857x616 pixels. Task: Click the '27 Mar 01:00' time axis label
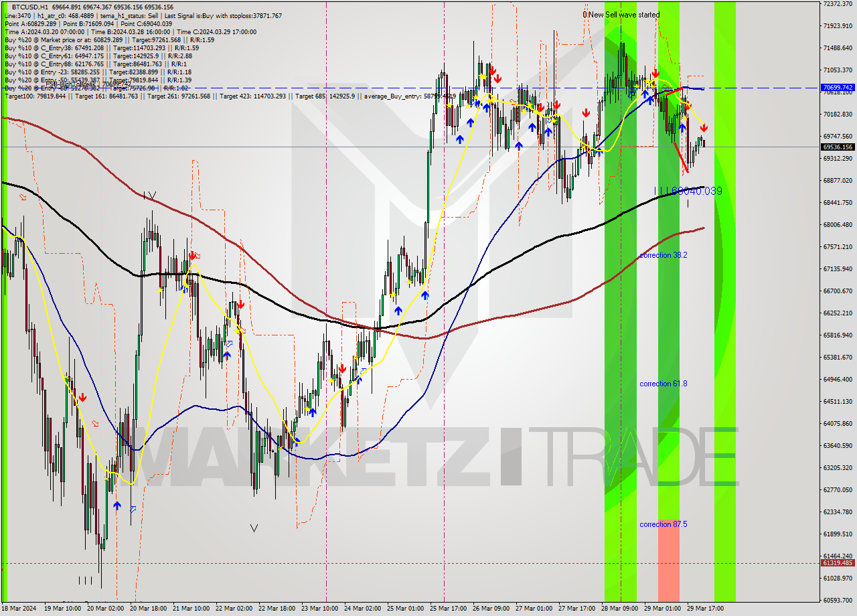[x=534, y=609]
